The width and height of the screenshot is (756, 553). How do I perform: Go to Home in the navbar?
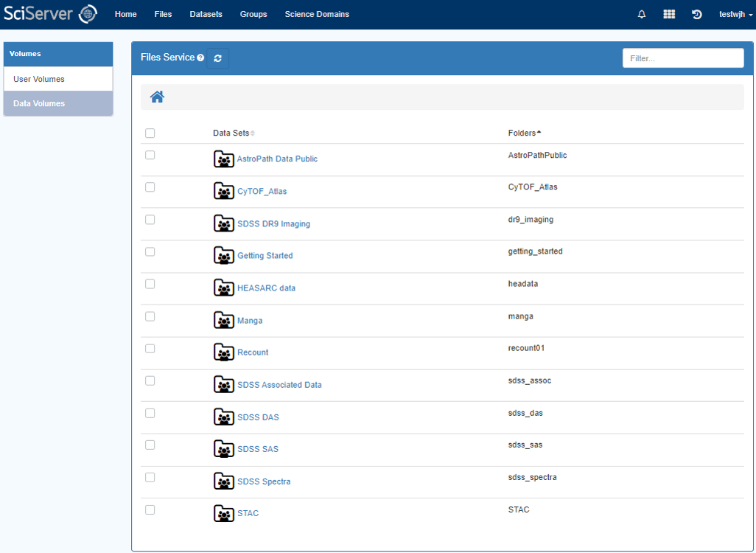(126, 14)
